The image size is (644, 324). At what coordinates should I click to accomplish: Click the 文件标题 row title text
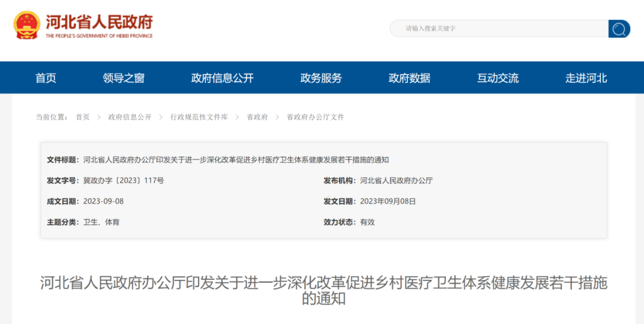(236, 159)
